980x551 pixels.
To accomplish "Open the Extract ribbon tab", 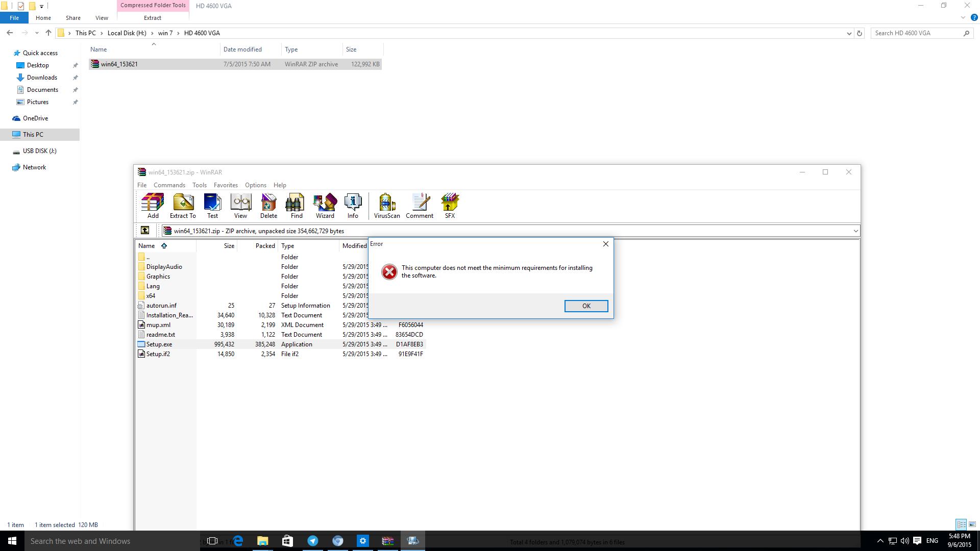I will coord(153,18).
